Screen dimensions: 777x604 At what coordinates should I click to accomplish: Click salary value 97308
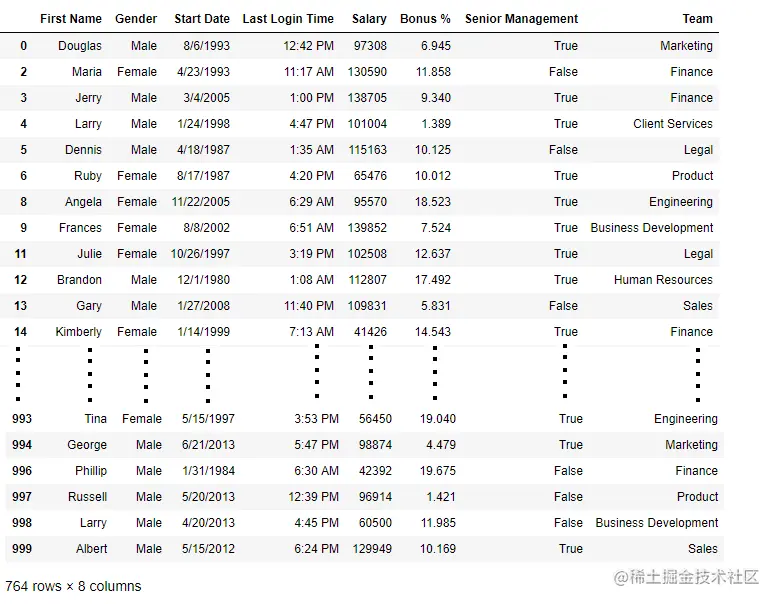(370, 46)
